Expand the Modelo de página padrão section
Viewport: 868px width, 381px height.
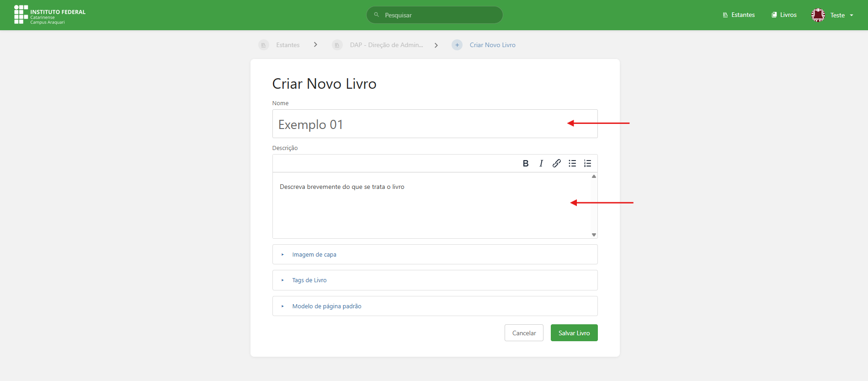[326, 306]
